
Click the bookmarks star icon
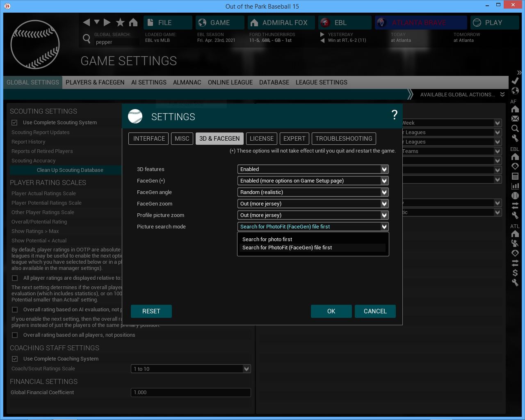coord(120,22)
